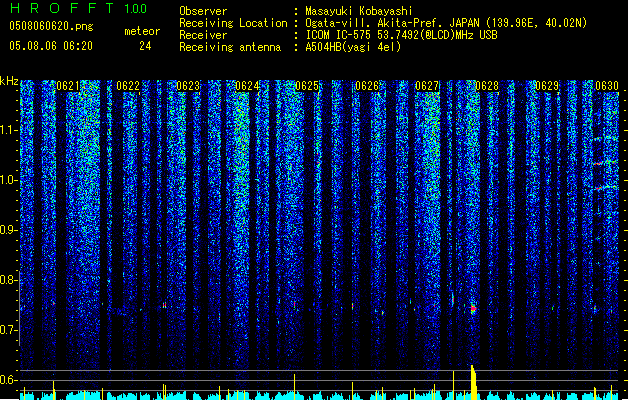Click the 0.9 kHz axis tick
The width and height of the screenshot is (629, 400).
tap(9, 230)
